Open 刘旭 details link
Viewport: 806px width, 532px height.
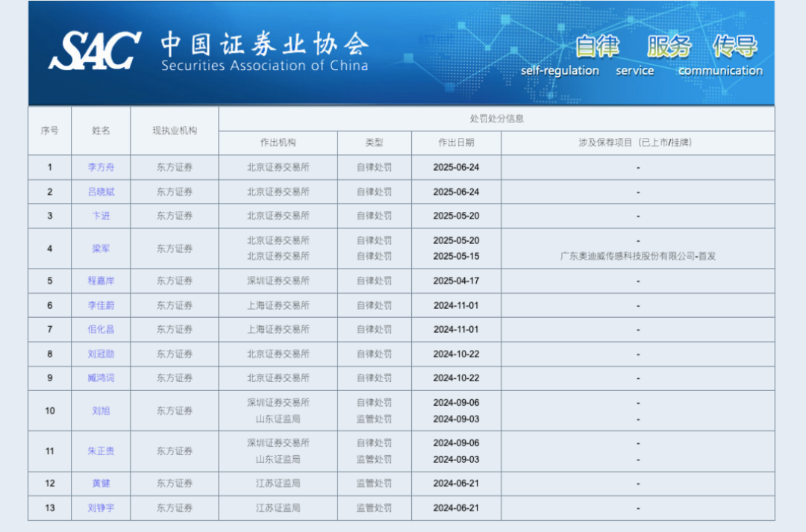pyautogui.click(x=101, y=410)
